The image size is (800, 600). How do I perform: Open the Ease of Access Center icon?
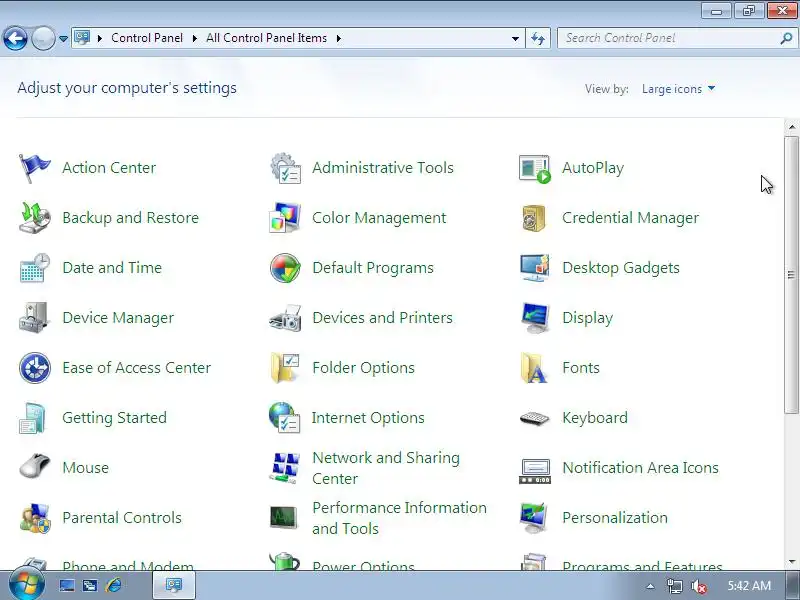point(34,368)
